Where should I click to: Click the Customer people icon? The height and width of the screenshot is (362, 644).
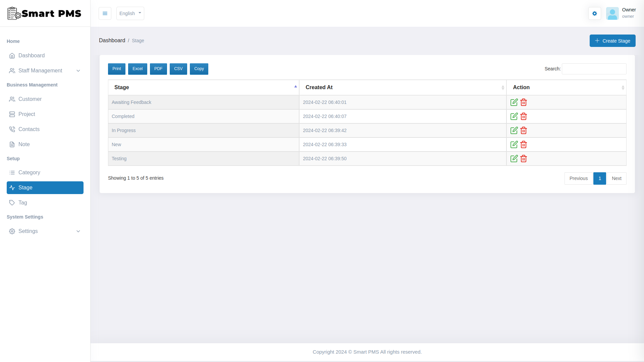[12, 99]
